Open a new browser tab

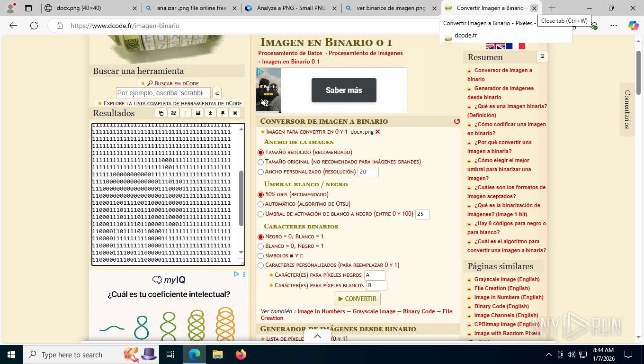coord(552,8)
